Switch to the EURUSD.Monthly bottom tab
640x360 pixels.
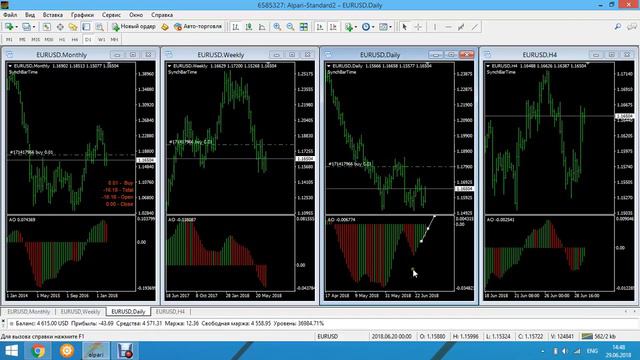click(x=29, y=311)
